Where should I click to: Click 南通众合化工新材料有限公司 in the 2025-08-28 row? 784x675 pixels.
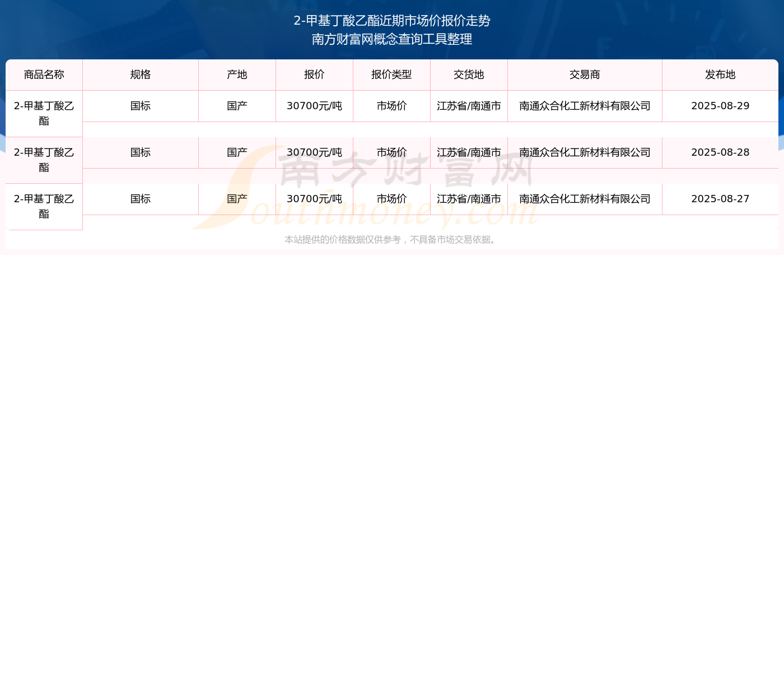tap(585, 152)
